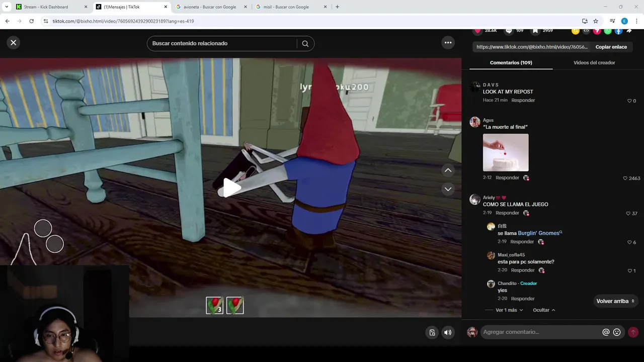Viewport: 644px width, 362px height.
Task: Open Ariely profile avatar
Action: point(474,200)
